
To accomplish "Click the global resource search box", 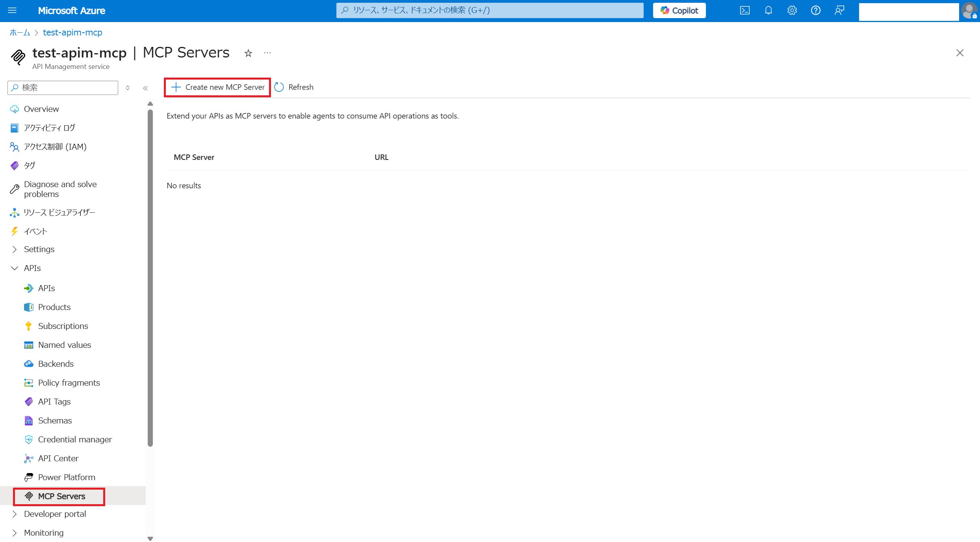I will 490,10.
